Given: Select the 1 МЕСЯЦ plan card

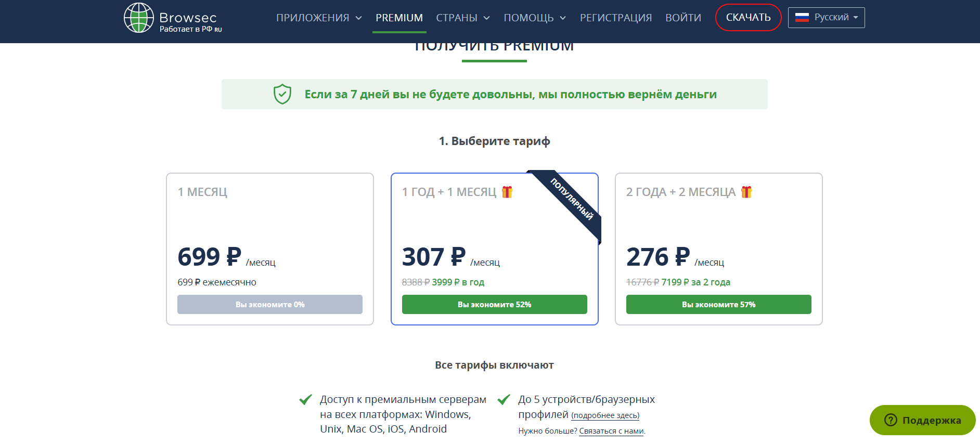Looking at the screenshot, I should (x=269, y=250).
